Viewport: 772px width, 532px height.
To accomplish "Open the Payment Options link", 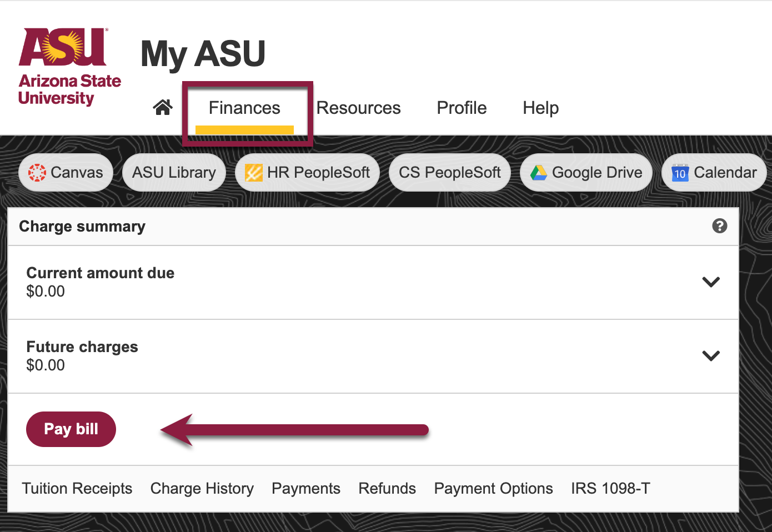I will [x=494, y=489].
